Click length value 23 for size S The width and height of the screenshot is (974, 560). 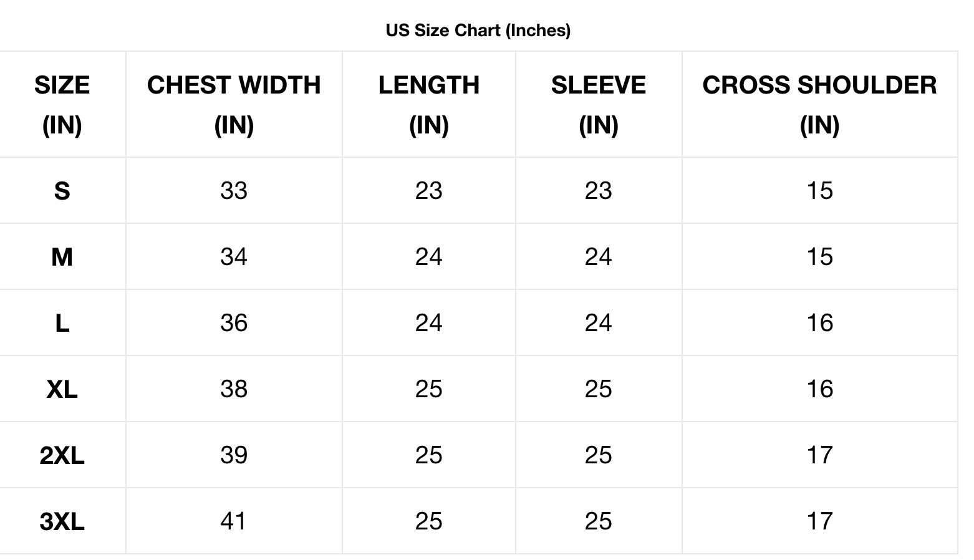429,191
